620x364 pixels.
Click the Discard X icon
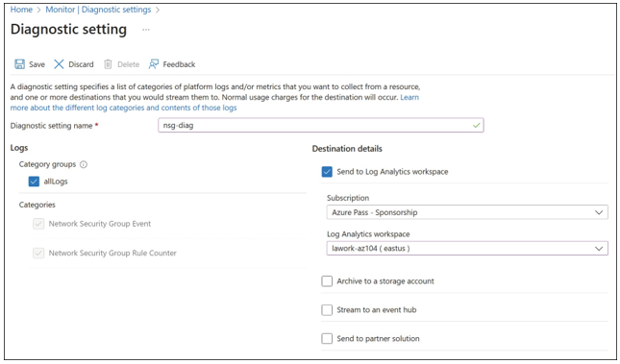pos(59,64)
